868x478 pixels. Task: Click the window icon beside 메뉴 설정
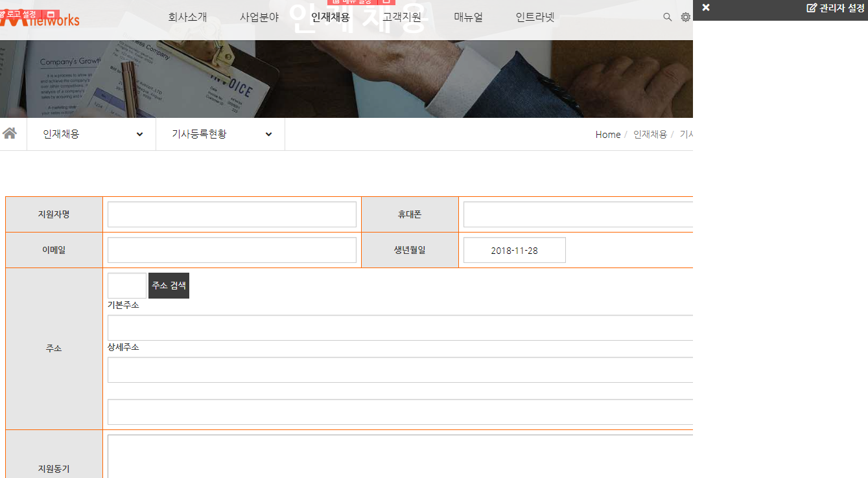click(x=386, y=2)
